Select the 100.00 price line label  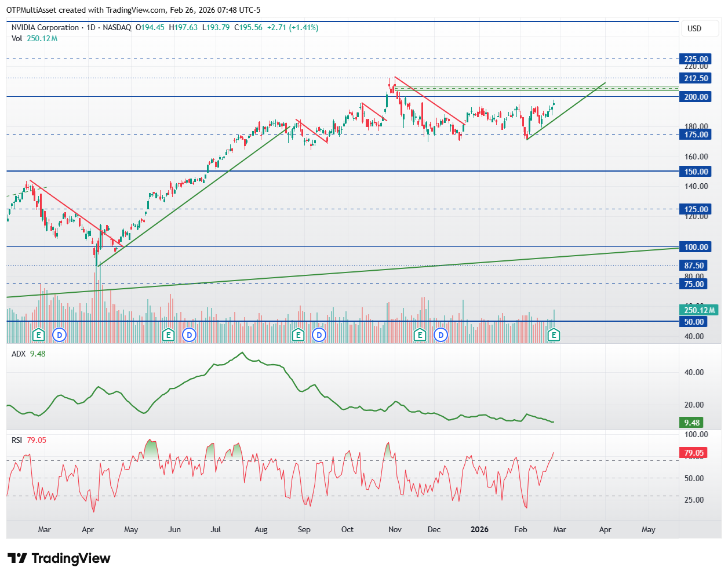click(696, 247)
